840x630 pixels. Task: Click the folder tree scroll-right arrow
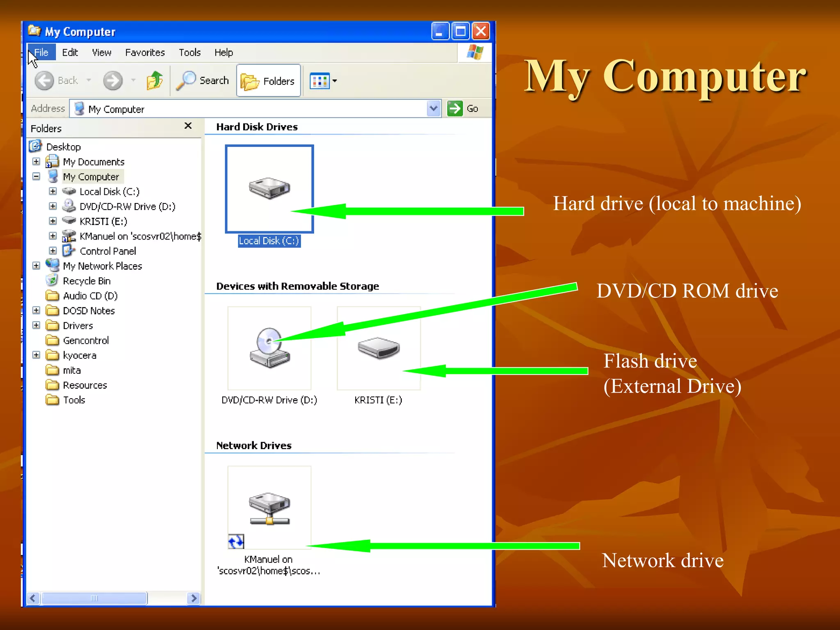click(x=194, y=598)
